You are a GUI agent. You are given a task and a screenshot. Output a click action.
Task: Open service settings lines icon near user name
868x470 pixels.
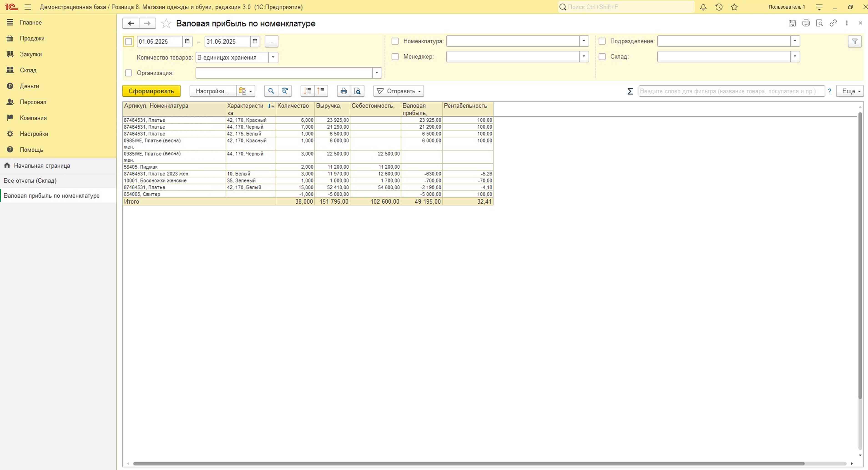tap(819, 7)
